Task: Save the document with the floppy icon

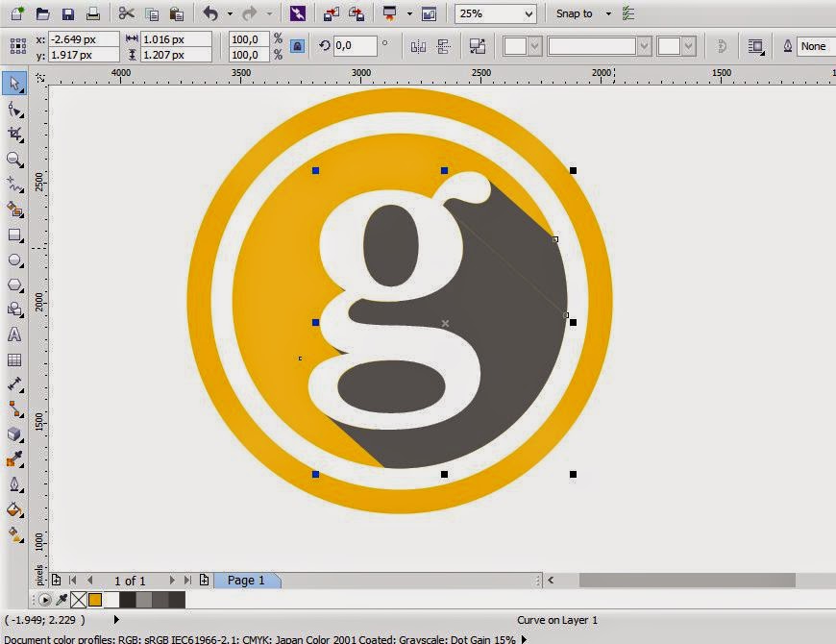Action: click(x=67, y=14)
